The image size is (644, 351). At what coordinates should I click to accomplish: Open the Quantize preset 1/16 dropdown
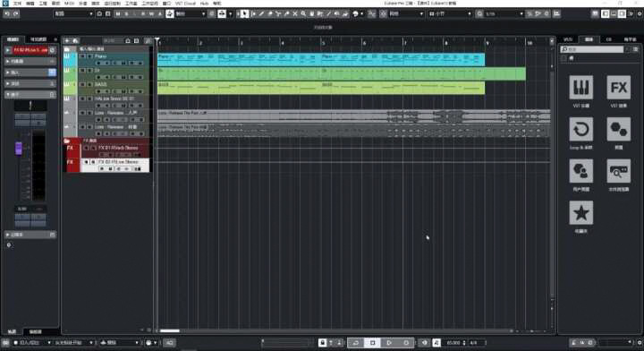coord(504,13)
